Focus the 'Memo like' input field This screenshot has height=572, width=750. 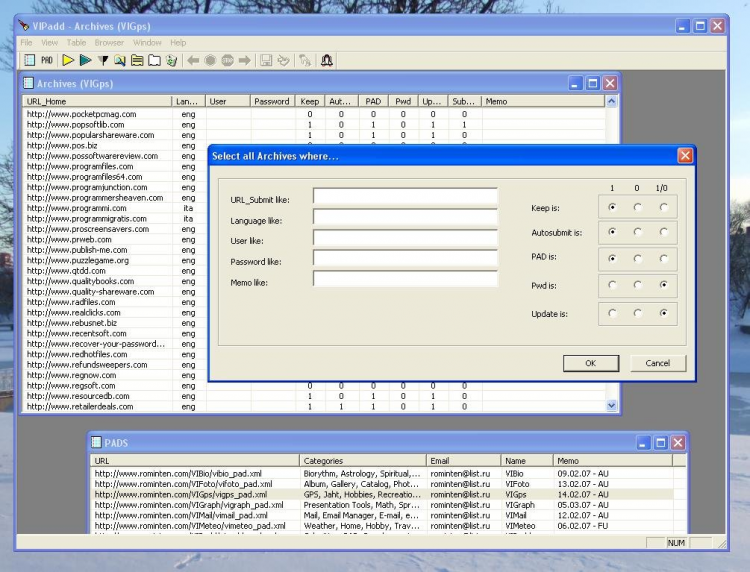click(405, 279)
